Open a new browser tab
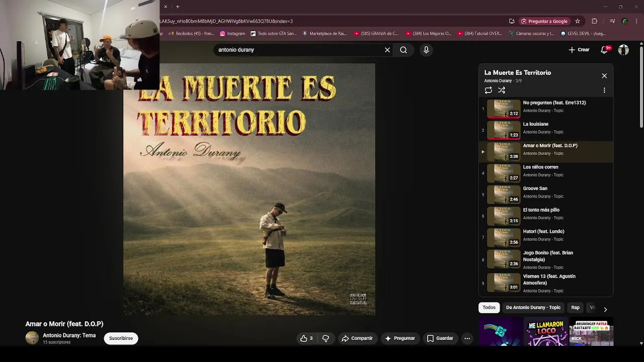Viewport: 644px width, 362px height. 178,7
